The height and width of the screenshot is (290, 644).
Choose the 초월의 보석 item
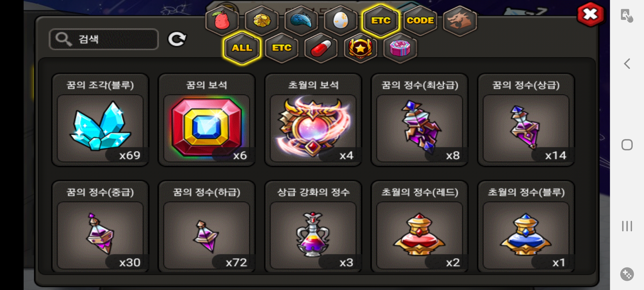click(313, 120)
